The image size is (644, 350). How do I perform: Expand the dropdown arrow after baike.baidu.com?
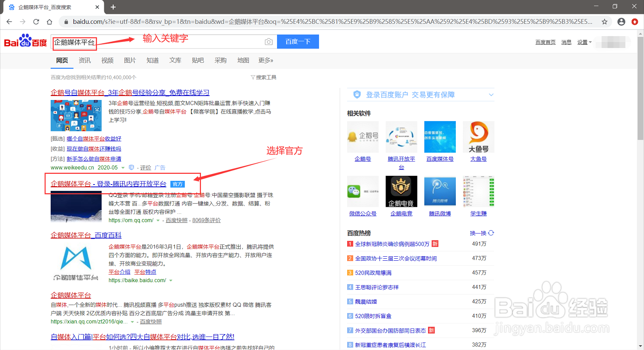pos(171,281)
